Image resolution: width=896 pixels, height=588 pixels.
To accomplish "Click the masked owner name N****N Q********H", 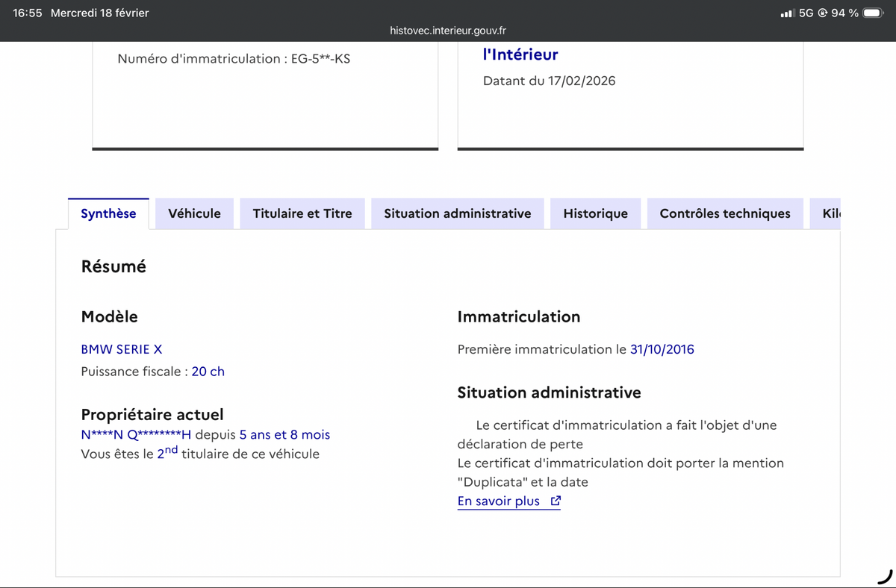I will click(136, 434).
